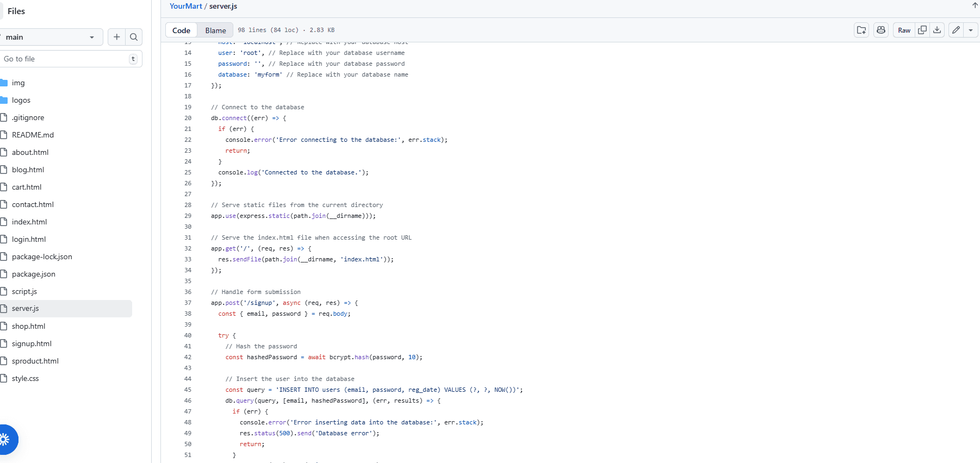Open script.js file

click(x=24, y=291)
